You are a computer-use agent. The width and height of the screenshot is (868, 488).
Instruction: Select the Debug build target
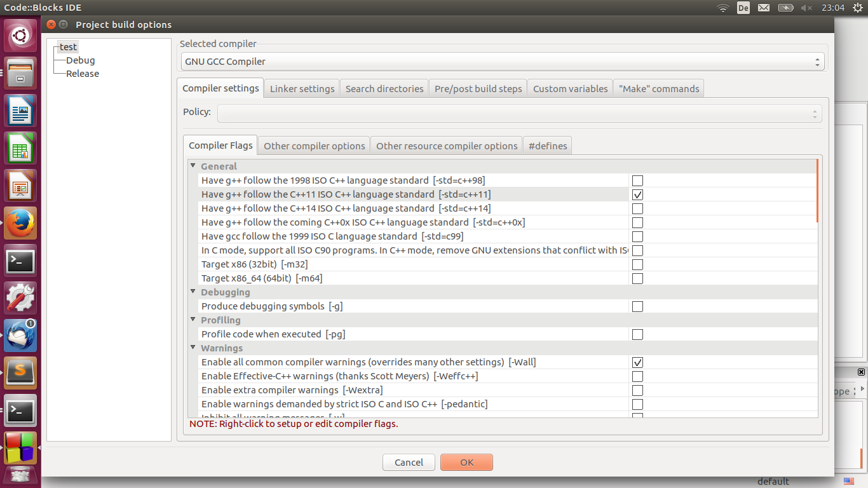pyautogui.click(x=80, y=60)
